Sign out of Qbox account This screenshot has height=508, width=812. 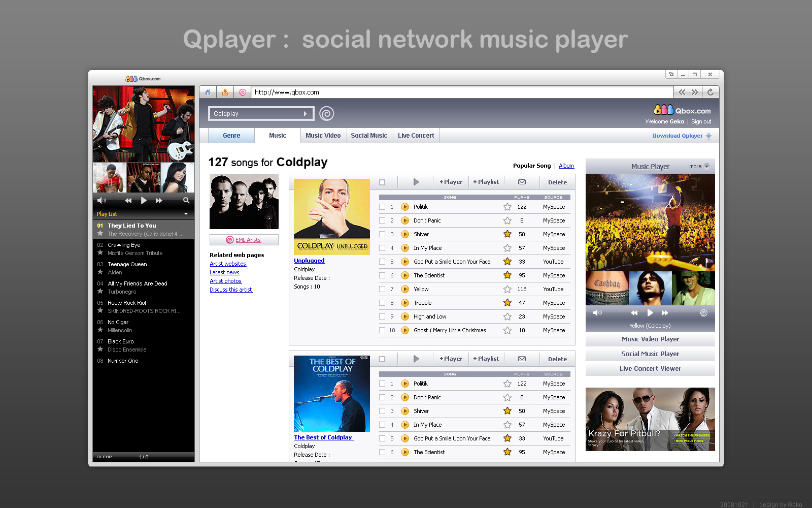(701, 121)
